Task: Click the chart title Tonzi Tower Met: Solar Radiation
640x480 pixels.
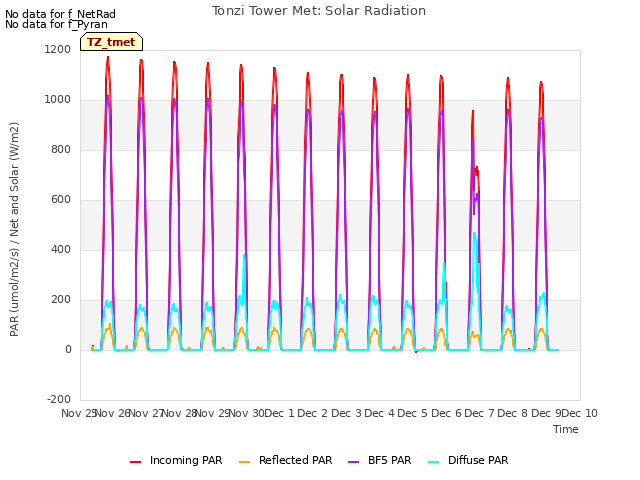Action: [319, 11]
